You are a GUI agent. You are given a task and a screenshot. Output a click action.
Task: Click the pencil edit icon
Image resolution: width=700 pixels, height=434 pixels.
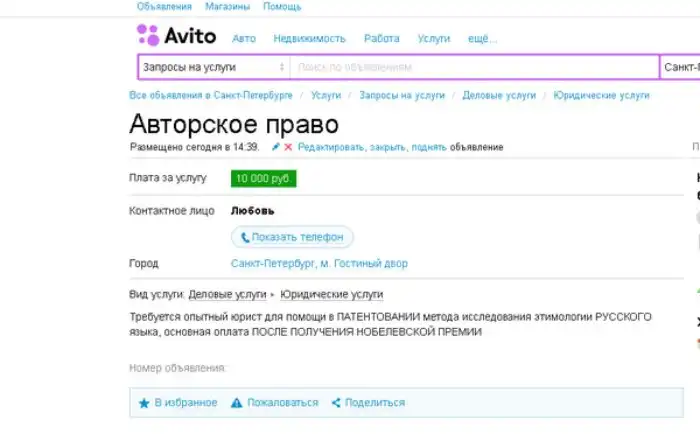(276, 147)
